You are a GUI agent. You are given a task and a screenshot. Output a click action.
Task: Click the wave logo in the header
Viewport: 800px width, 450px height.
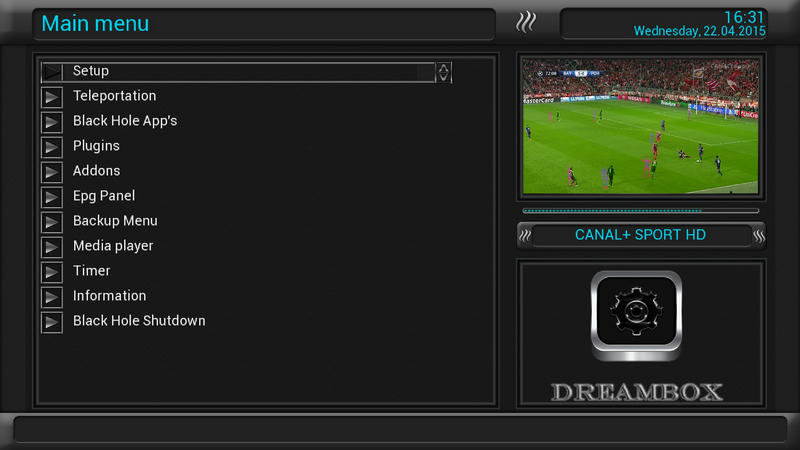pyautogui.click(x=526, y=22)
